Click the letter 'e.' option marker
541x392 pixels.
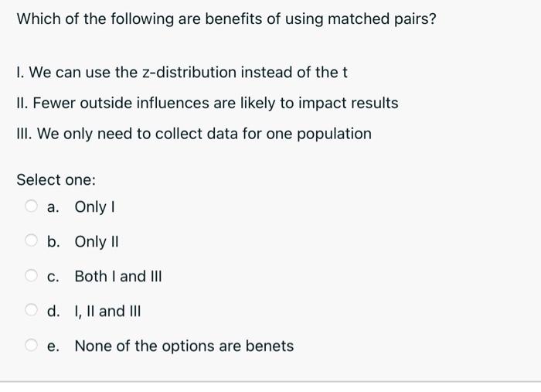tap(53, 346)
